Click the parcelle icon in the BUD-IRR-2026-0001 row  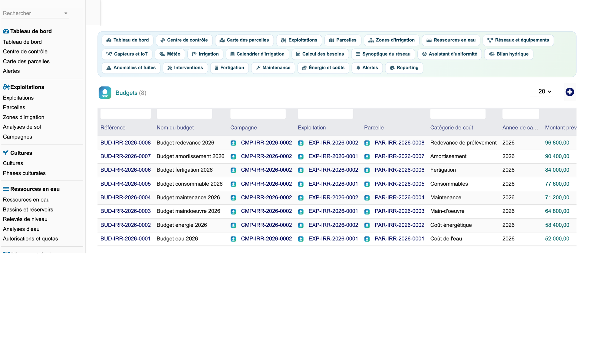367,239
